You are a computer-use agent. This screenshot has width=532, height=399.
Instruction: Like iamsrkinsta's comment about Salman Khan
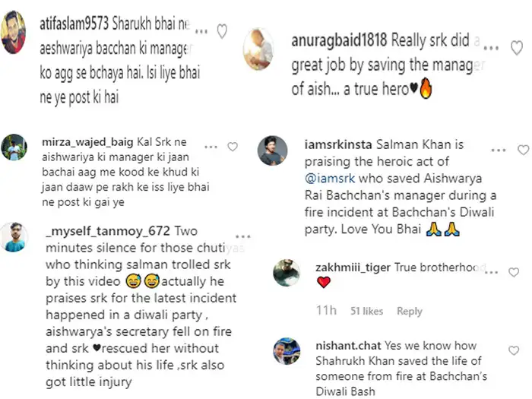tap(523, 150)
